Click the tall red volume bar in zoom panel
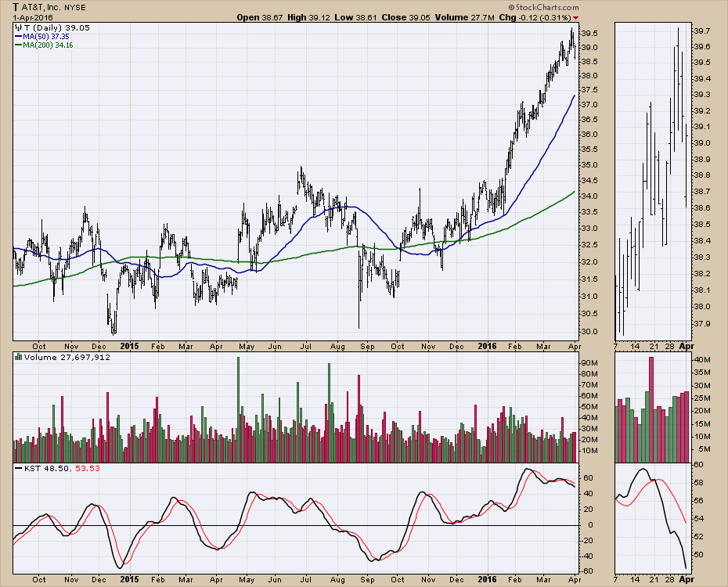This screenshot has width=728, height=587. point(651,410)
